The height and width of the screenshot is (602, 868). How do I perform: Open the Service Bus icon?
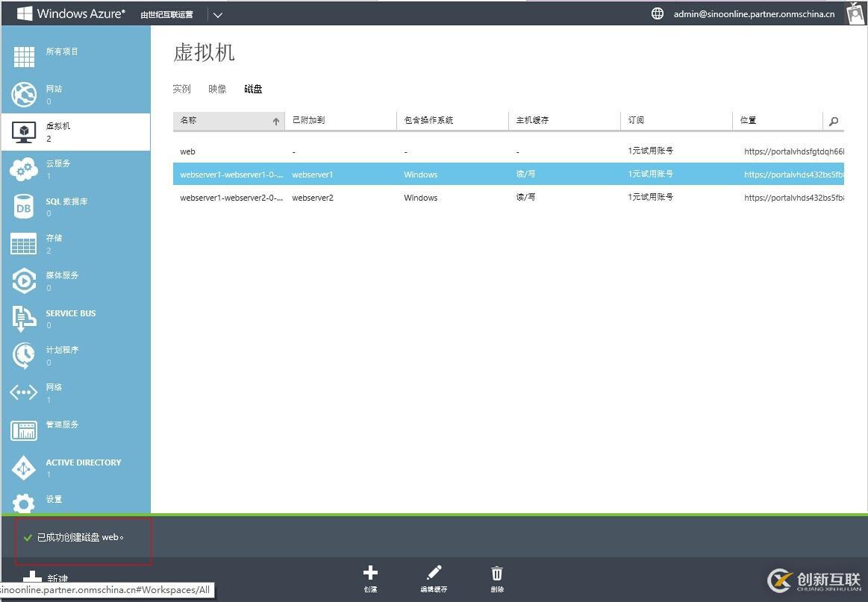pos(24,319)
